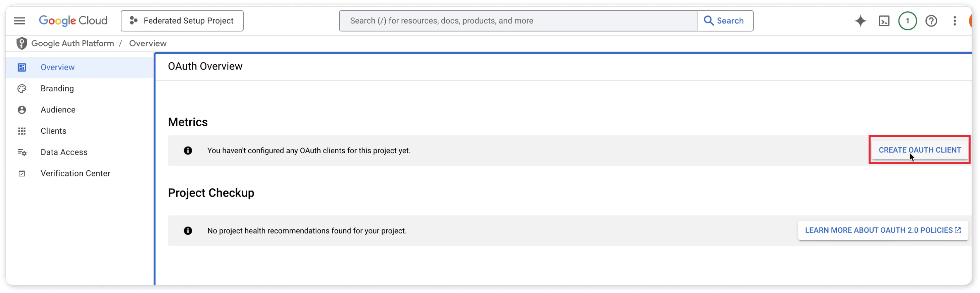This screenshot has width=980, height=293.
Task: Click the Data Access sidebar icon
Action: pyautogui.click(x=22, y=153)
